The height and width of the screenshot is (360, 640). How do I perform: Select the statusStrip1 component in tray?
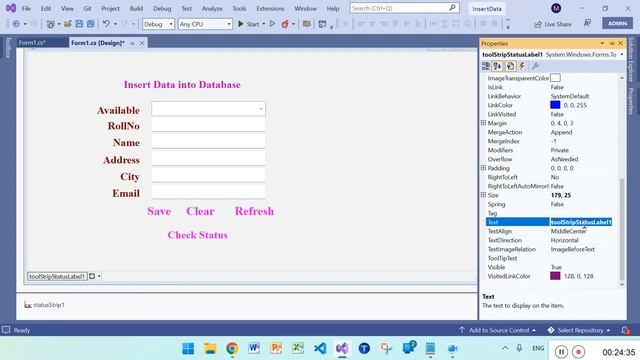pyautogui.click(x=44, y=305)
